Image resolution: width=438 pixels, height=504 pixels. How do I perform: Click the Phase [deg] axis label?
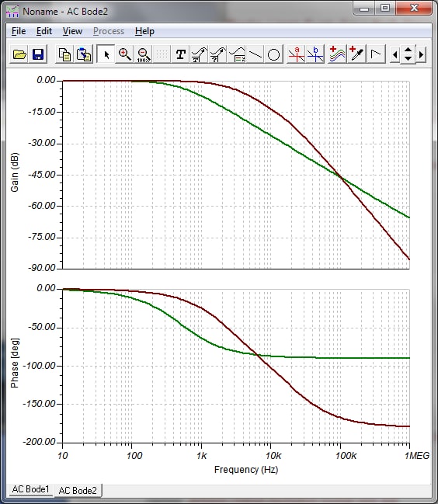[x=15, y=363]
